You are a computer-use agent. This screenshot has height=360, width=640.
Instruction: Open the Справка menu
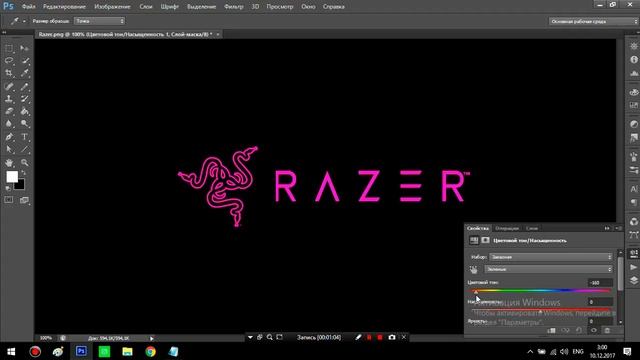[x=333, y=7]
